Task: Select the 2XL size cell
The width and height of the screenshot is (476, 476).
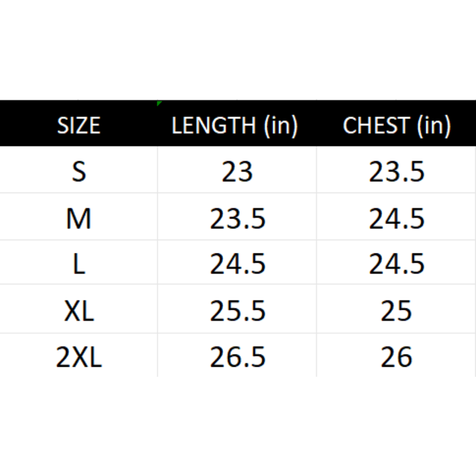Action: (x=79, y=357)
